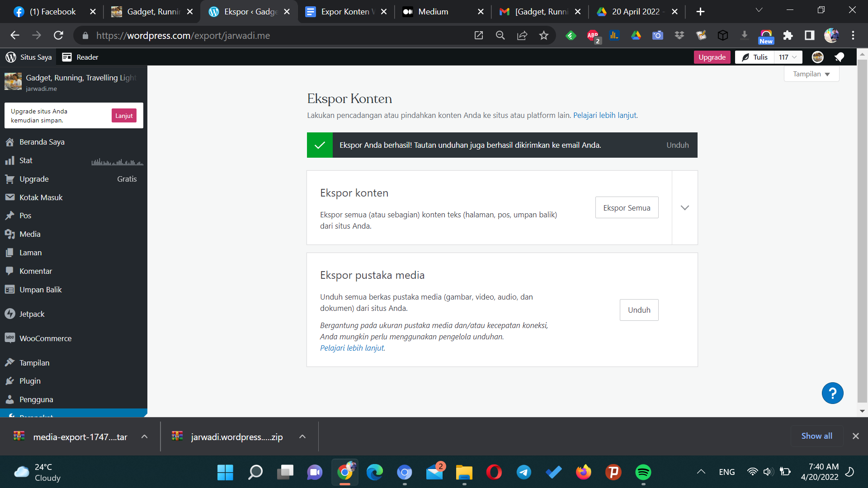Expand the Ekspor konten options chevron

684,208
